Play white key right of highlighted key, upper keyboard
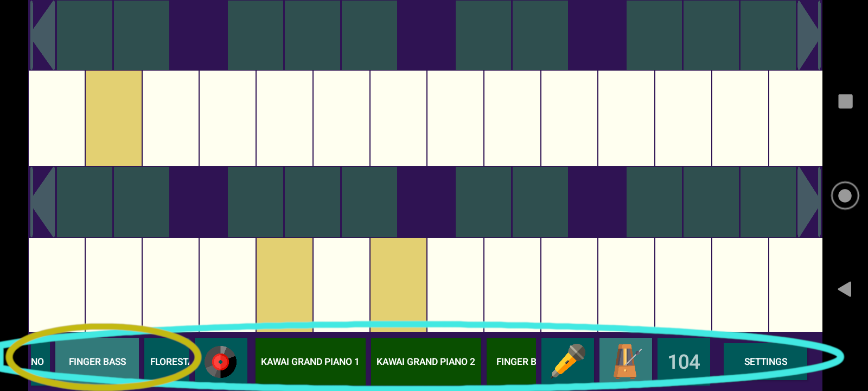Screen dimensions: 868x391 [x=171, y=118]
